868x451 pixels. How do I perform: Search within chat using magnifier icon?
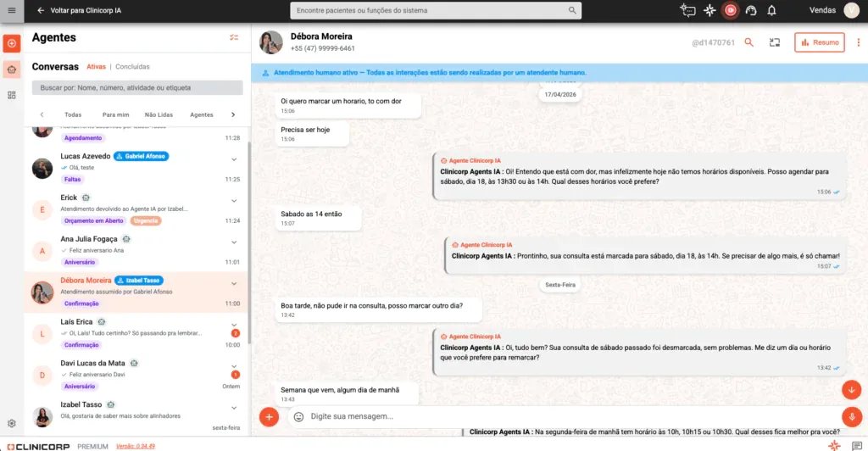tap(749, 42)
